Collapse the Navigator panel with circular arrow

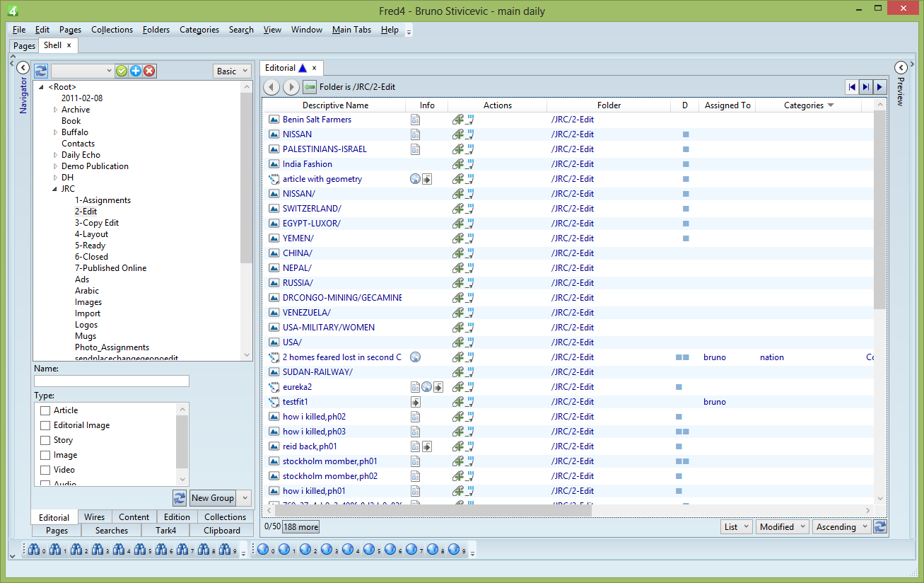[x=22, y=68]
